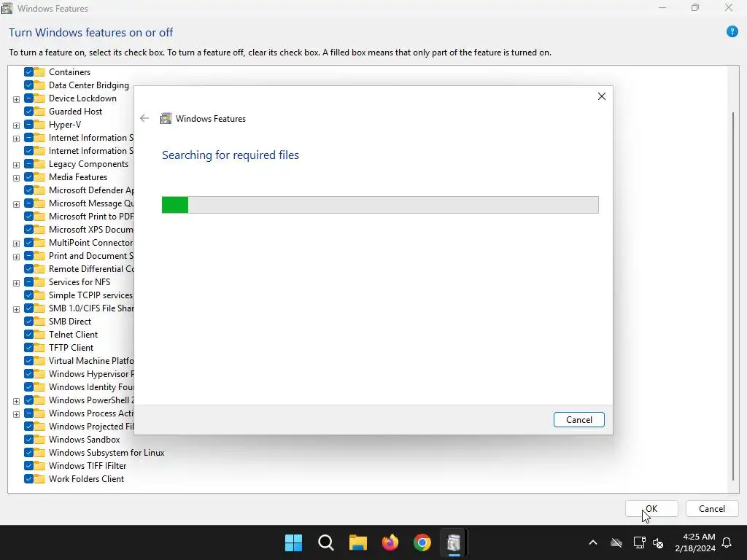The image size is (747, 560).
Task: Expand the Hyper-V tree node
Action: (x=16, y=125)
